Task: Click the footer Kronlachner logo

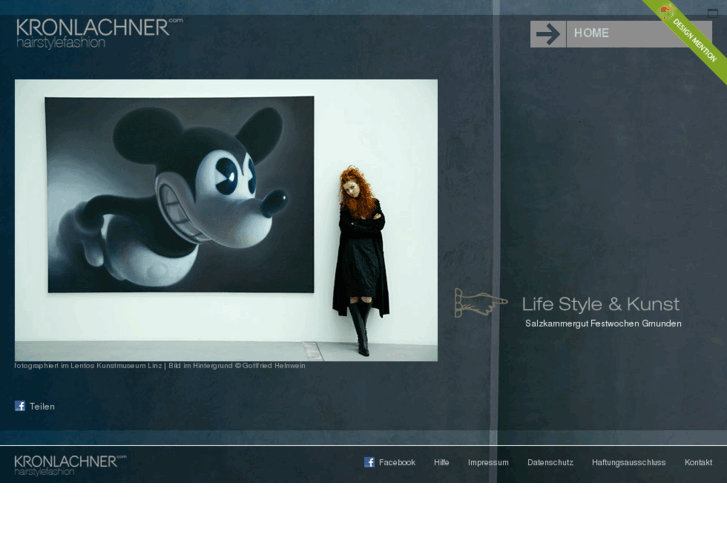Action: [x=70, y=465]
